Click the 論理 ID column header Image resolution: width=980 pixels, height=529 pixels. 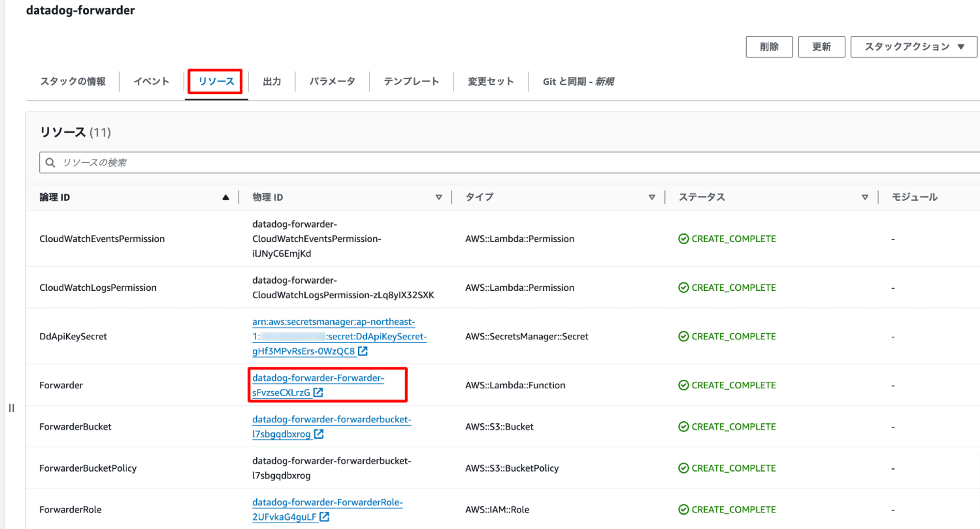pyautogui.click(x=54, y=197)
